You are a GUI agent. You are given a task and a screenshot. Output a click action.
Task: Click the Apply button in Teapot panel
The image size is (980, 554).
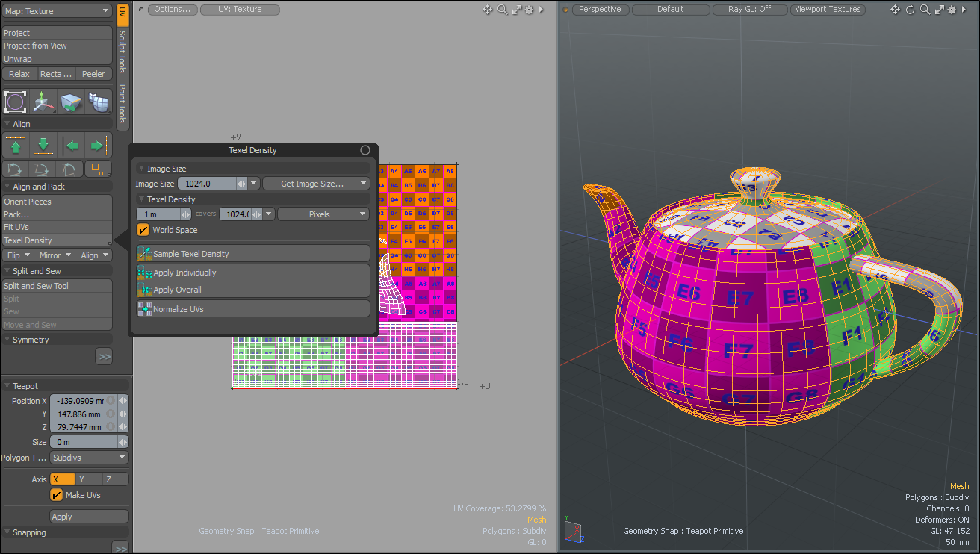coord(88,517)
